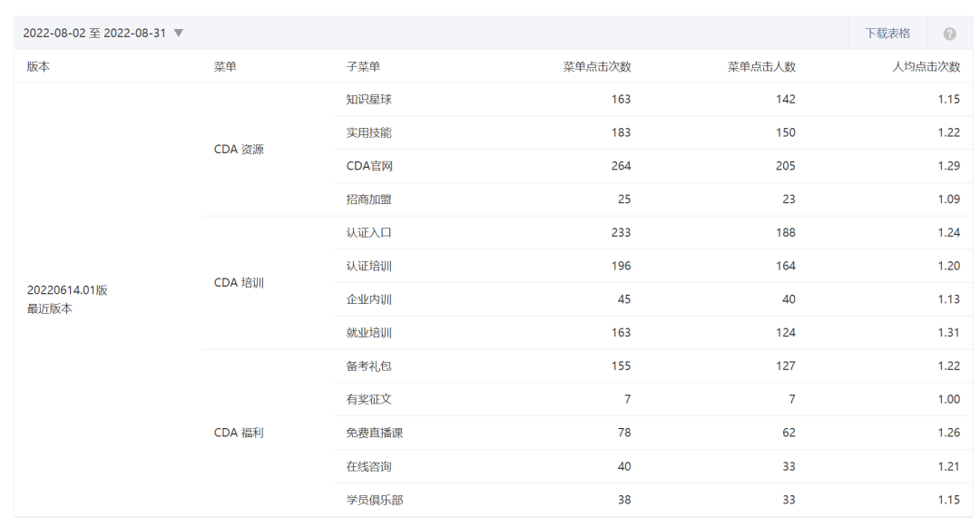Select the date range 2022-08-02 至 2022-08-31
980x527 pixels.
(x=94, y=33)
